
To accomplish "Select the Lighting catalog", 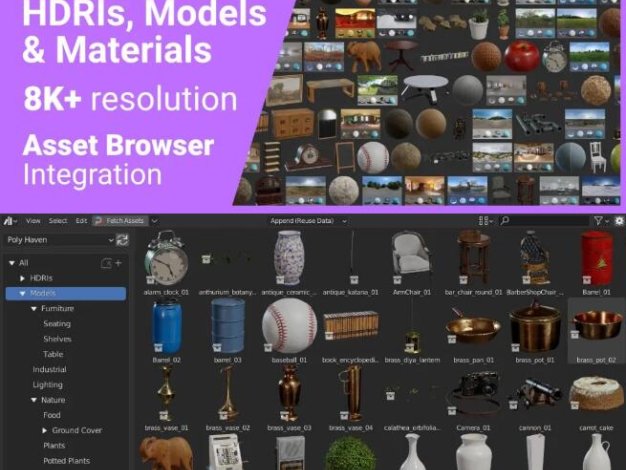I will pos(48,385).
